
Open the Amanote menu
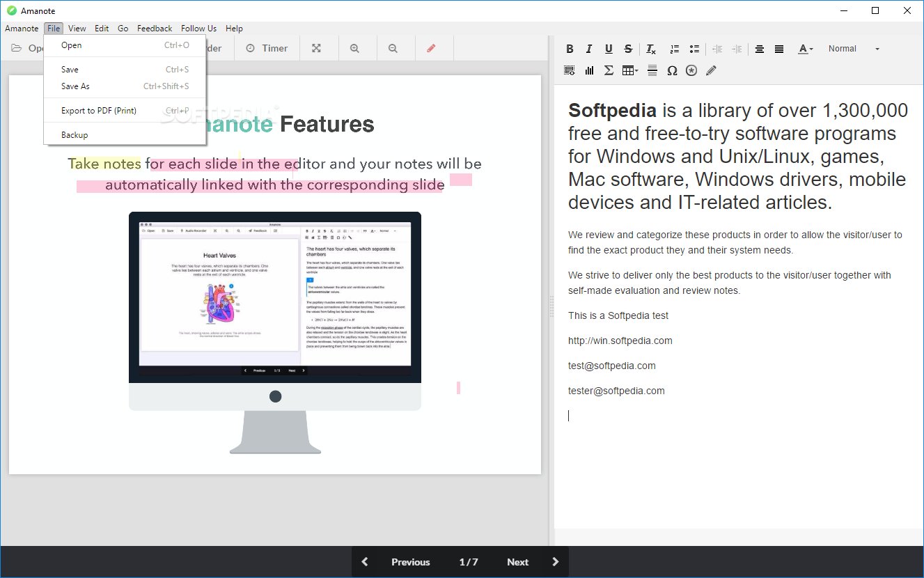pos(22,29)
